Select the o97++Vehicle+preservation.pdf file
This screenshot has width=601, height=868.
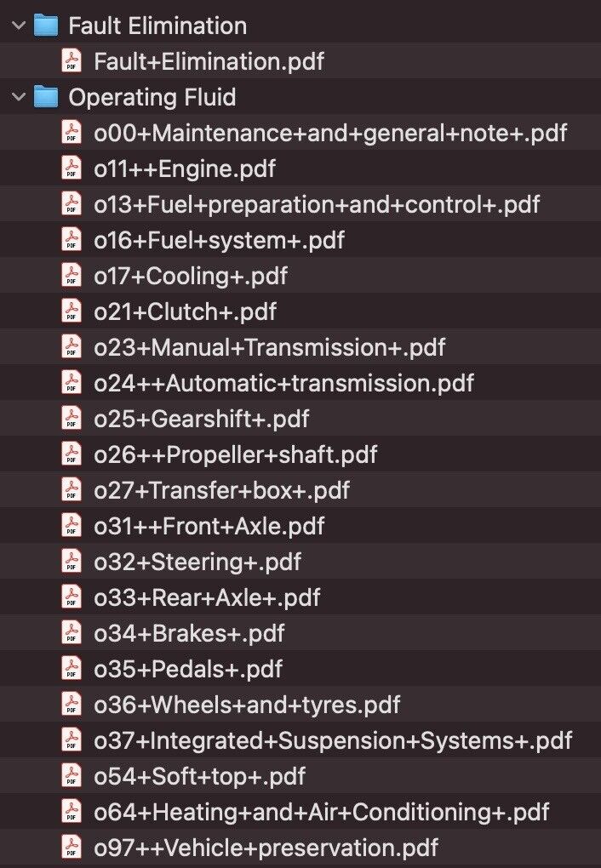[x=266, y=848]
